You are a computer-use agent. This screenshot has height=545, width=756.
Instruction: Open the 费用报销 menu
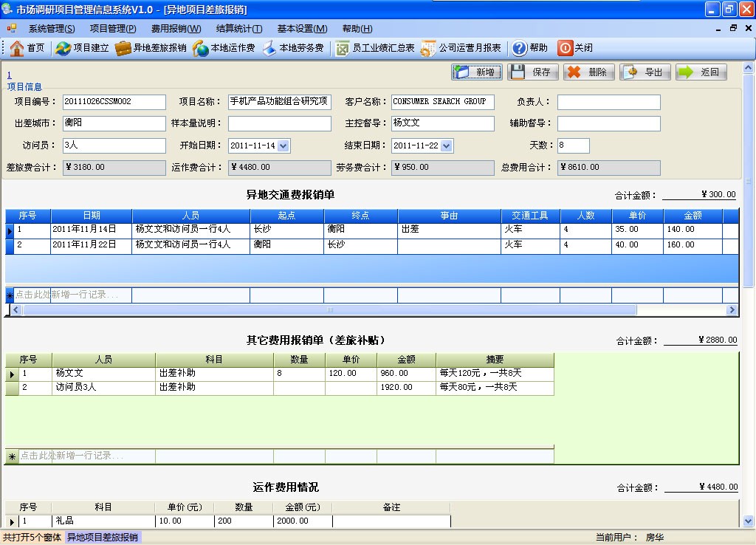pyautogui.click(x=176, y=29)
